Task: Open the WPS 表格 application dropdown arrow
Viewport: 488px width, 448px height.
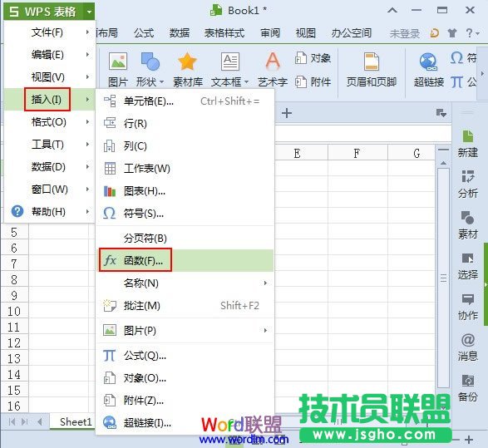Action: click(x=89, y=12)
